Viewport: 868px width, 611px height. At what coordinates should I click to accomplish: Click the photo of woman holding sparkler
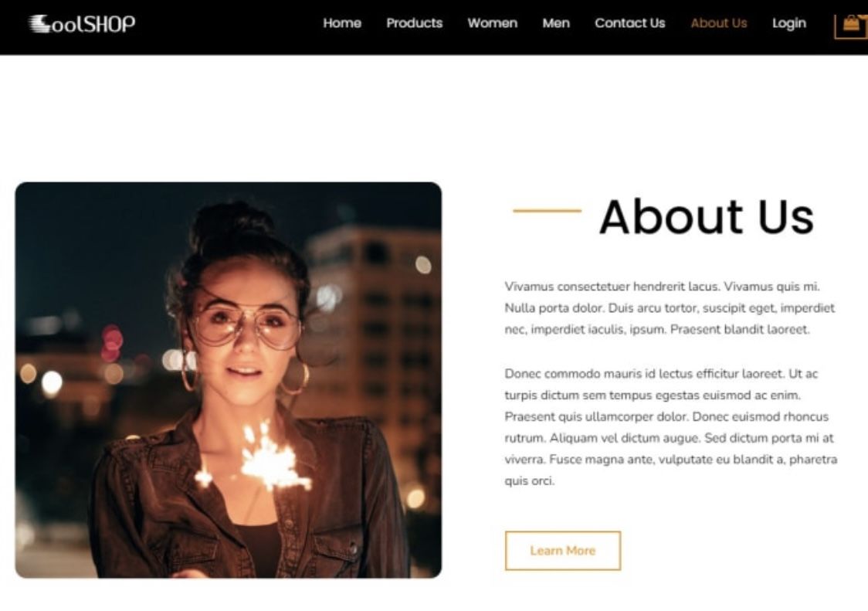228,380
